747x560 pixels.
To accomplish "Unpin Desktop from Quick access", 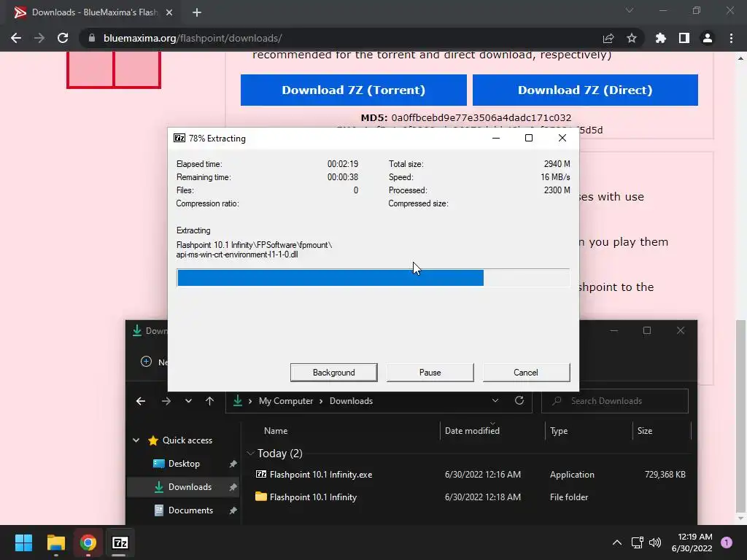I will (233, 464).
